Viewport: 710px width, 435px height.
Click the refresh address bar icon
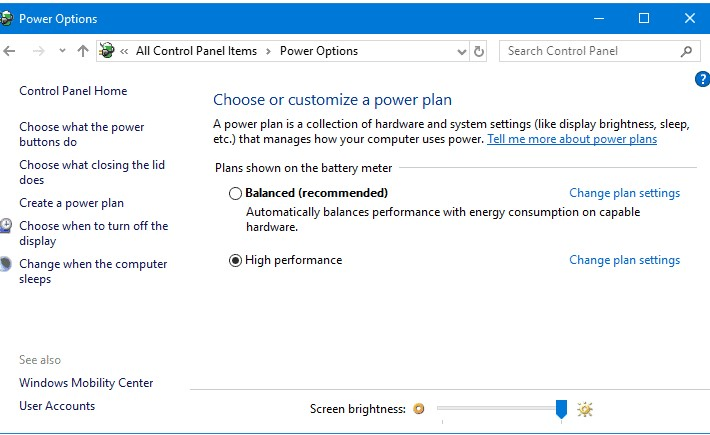479,51
